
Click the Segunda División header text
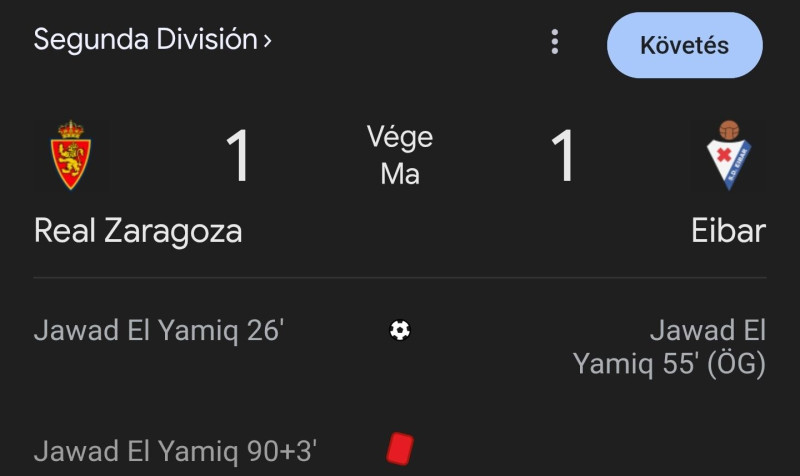pyautogui.click(x=146, y=40)
